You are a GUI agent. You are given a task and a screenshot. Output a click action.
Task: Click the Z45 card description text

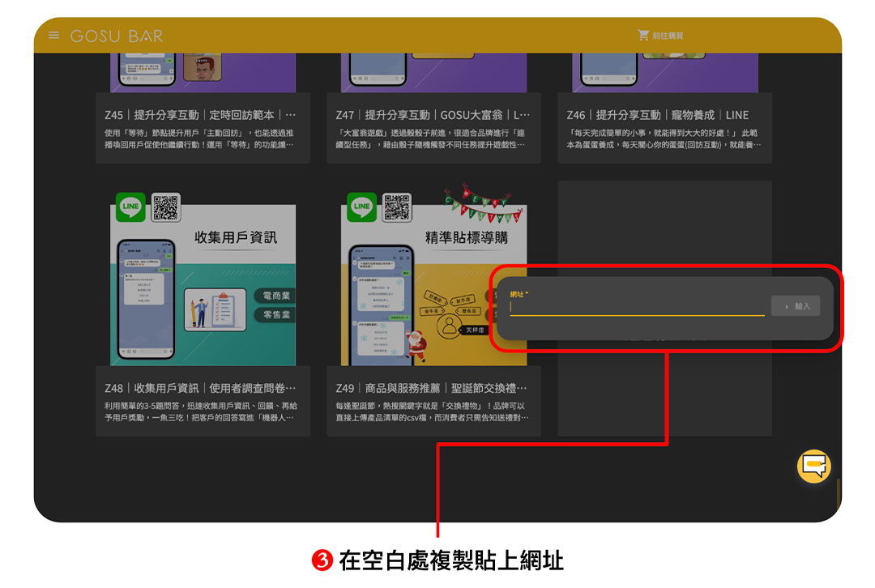pos(199,139)
